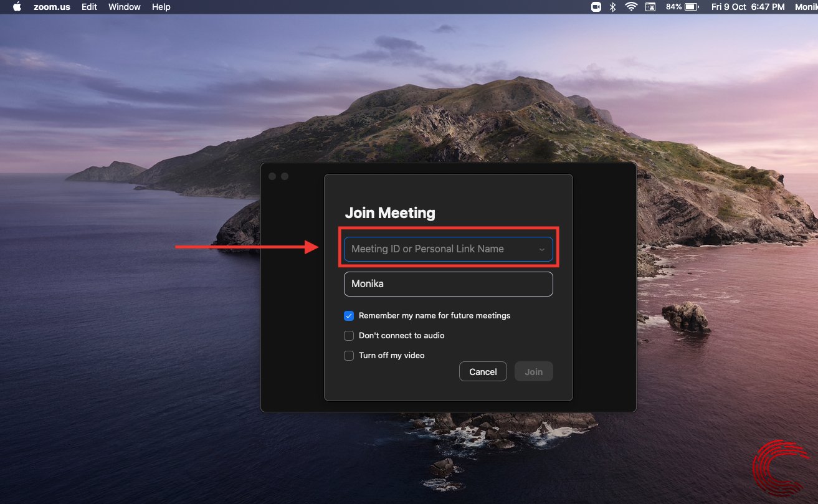Open the Edit menu
This screenshot has width=818, height=504.
pos(89,7)
